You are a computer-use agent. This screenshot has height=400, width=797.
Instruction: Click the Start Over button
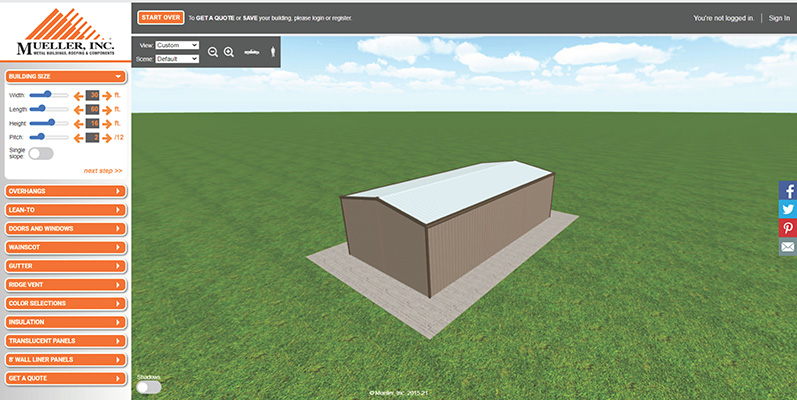(160, 18)
